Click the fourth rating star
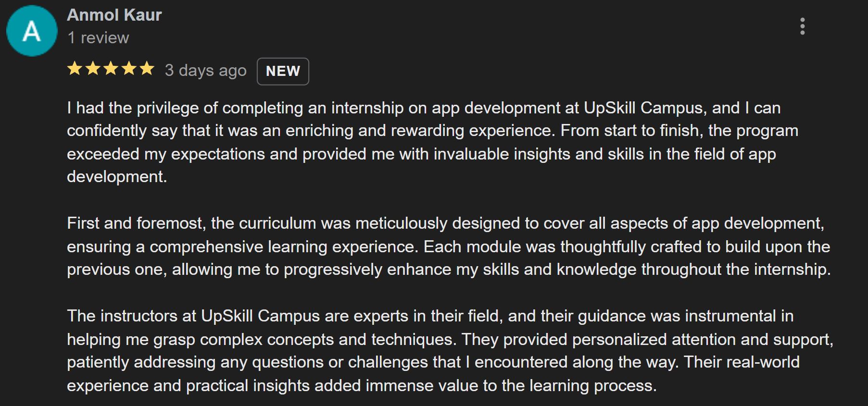Image resolution: width=868 pixels, height=406 pixels. (x=129, y=69)
